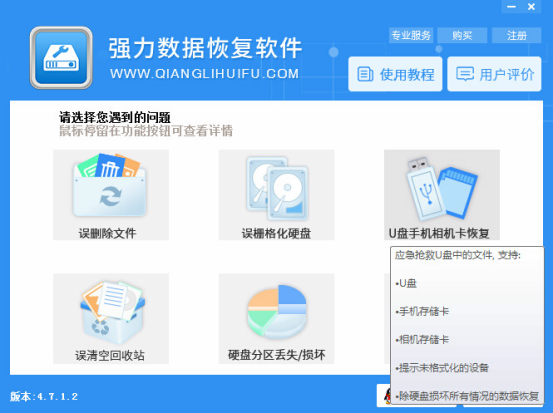Select the 硬盘分区丢失/损坏 partition option
This screenshot has height=413, width=553.
pos(276,318)
